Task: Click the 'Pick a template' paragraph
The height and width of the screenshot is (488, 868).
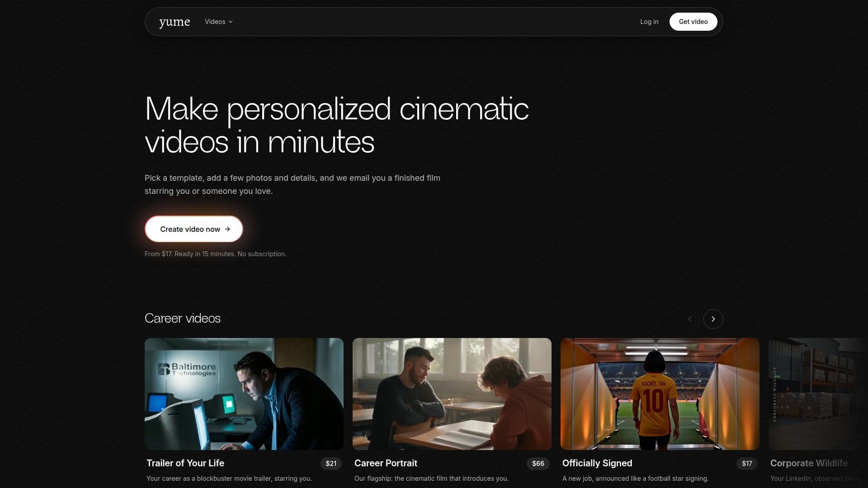Action: [292, 184]
